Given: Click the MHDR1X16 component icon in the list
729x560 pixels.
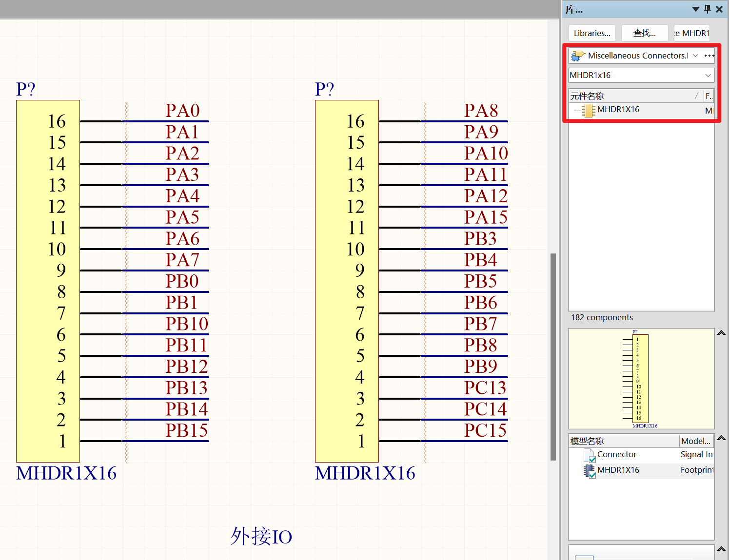Looking at the screenshot, I should [x=589, y=110].
